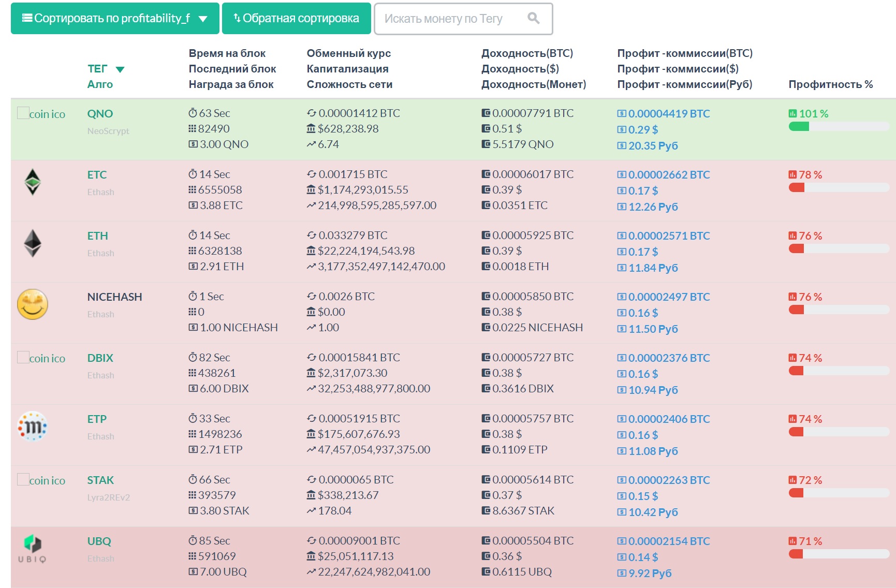The width and height of the screenshot is (896, 588).
Task: Click the chart icon beside 78 %
Action: pos(792,174)
